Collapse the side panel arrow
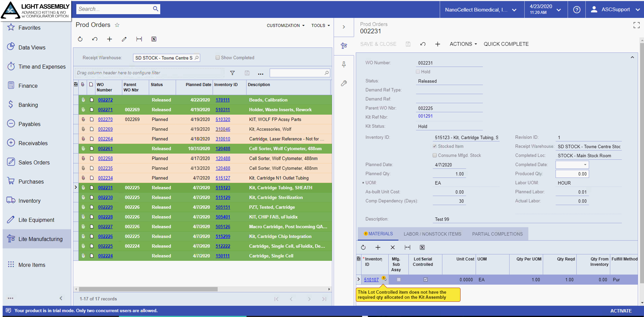644x317 pixels. tap(344, 27)
